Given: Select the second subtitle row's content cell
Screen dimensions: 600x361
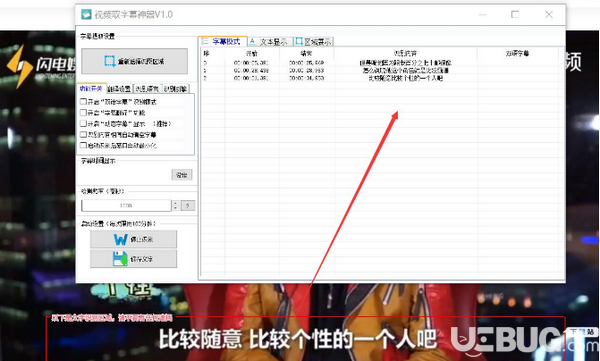Looking at the screenshot, I should point(405,70).
